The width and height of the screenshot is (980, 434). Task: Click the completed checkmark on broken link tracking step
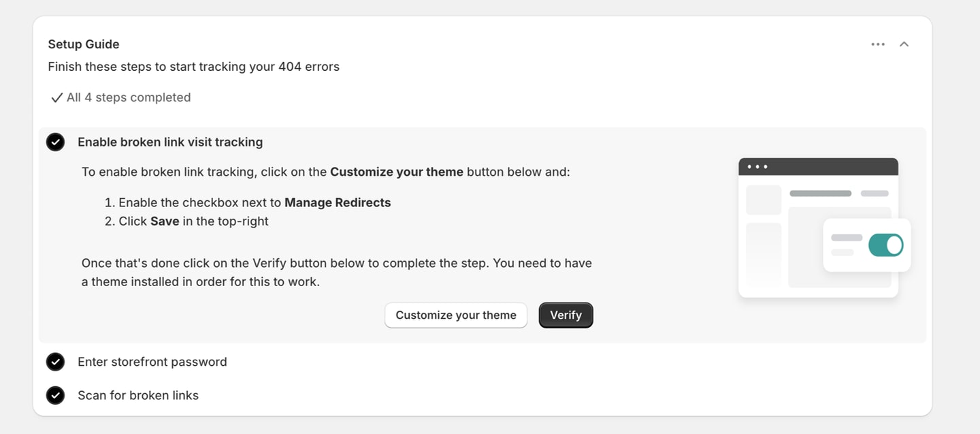tap(55, 142)
